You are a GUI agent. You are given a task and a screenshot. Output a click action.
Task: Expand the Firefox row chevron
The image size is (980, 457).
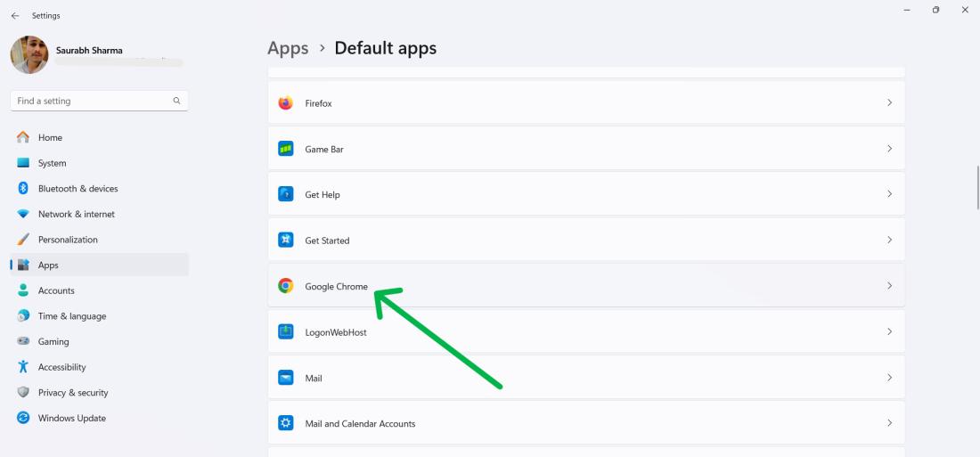point(889,102)
